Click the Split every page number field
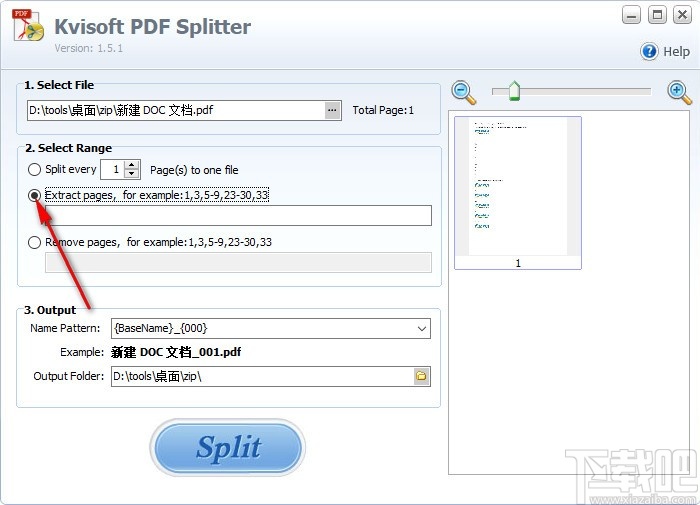This screenshot has height=505, width=700. click(113, 170)
